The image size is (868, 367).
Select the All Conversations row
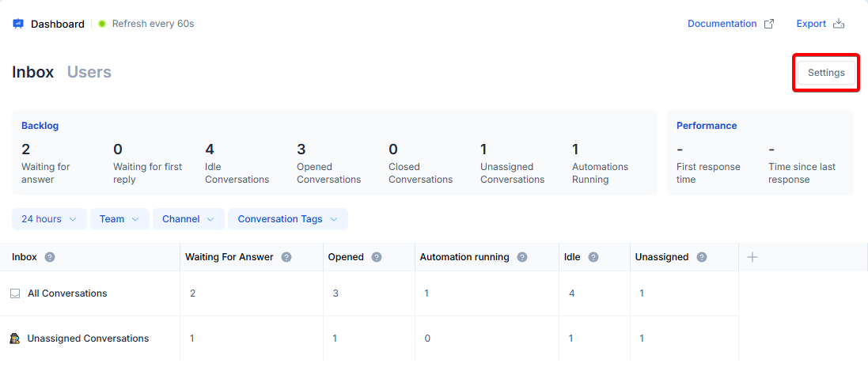67,293
